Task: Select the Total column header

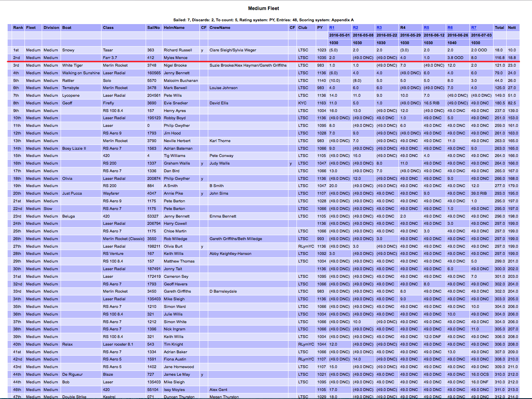Action: pyautogui.click(x=500, y=28)
